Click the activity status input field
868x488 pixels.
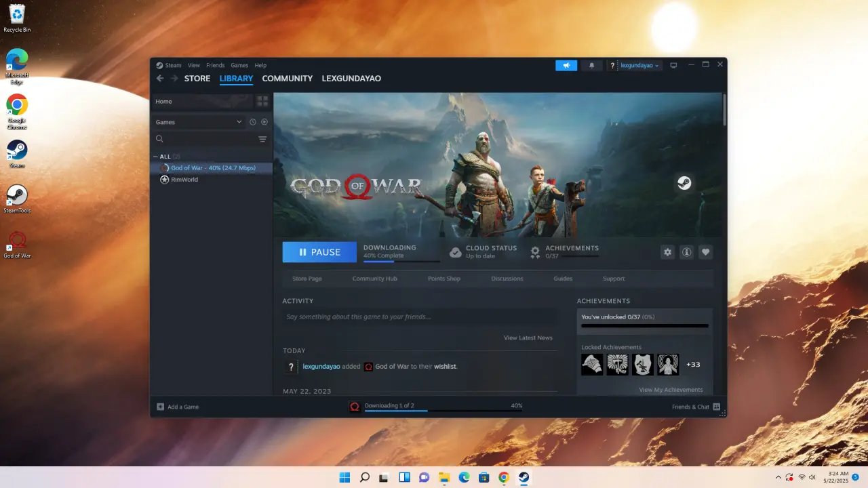point(420,317)
